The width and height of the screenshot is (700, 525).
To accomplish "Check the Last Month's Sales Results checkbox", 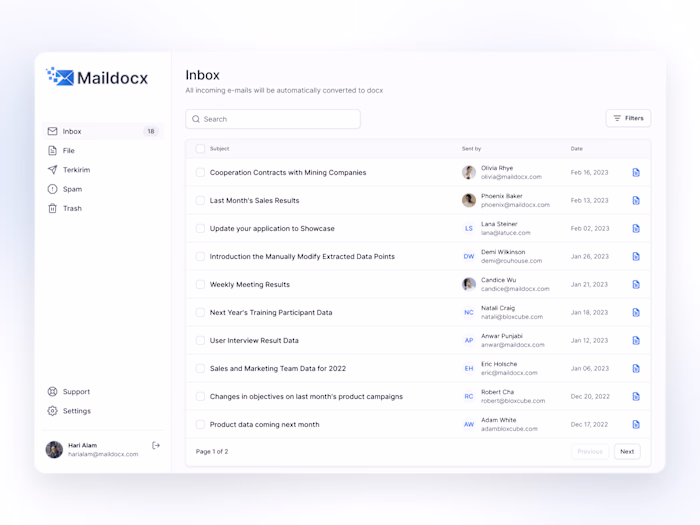I will click(200, 200).
